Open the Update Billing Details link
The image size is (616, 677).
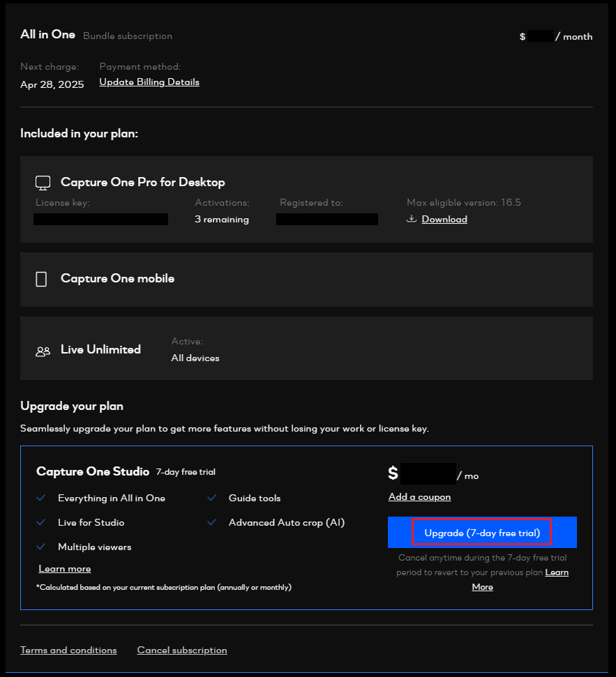(149, 82)
